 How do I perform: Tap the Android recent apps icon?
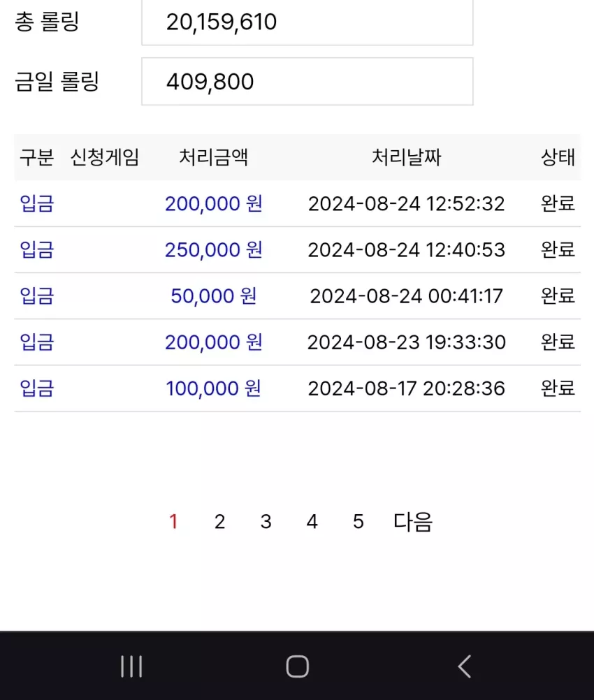click(x=131, y=666)
